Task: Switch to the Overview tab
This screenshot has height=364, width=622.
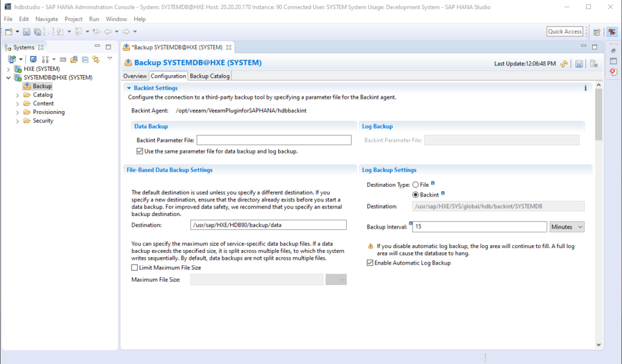Action: [135, 76]
